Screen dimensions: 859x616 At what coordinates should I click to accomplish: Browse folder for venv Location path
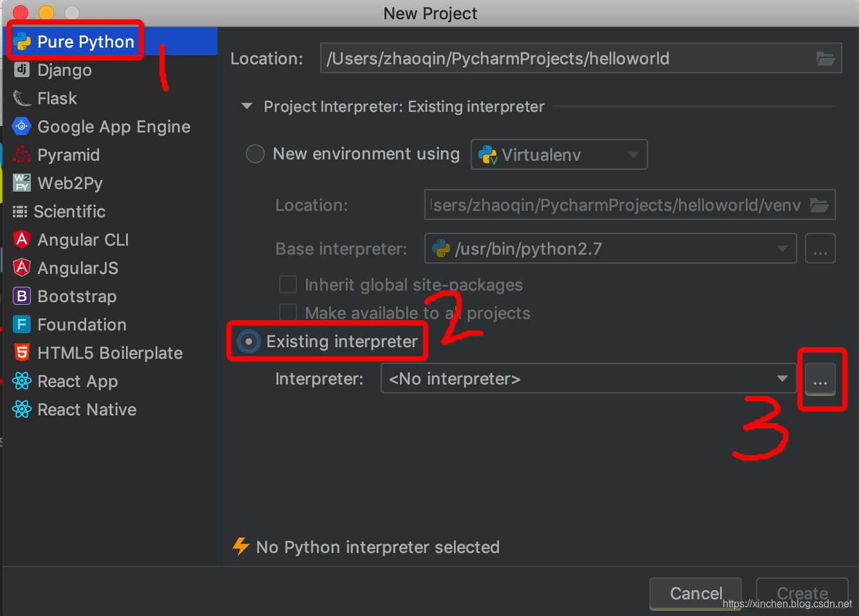click(x=819, y=205)
